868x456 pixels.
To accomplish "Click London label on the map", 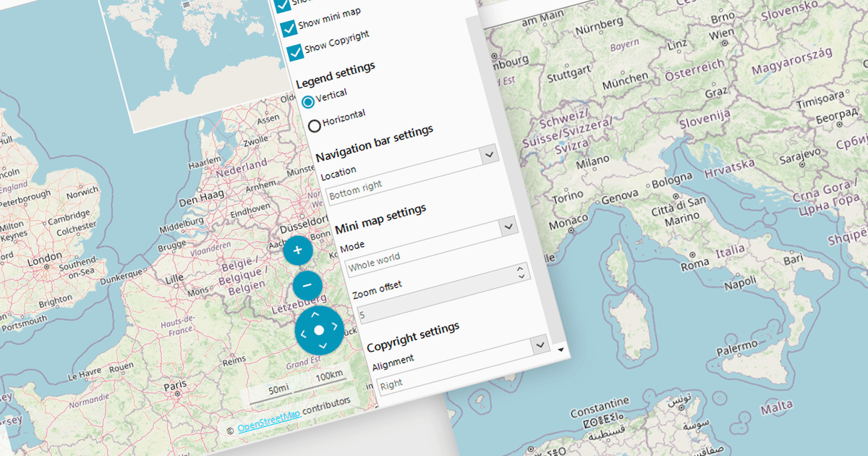I will tap(45, 258).
